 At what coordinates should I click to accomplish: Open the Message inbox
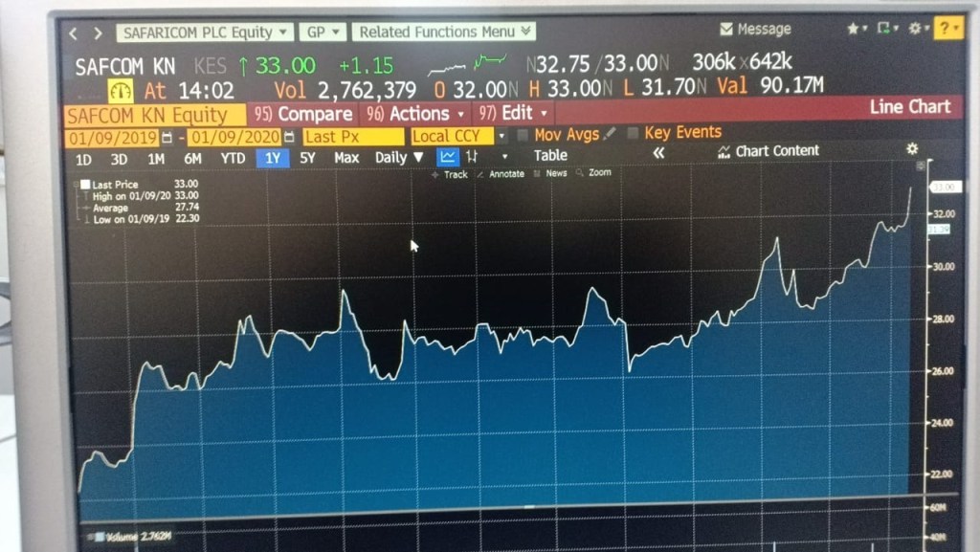[x=756, y=28]
